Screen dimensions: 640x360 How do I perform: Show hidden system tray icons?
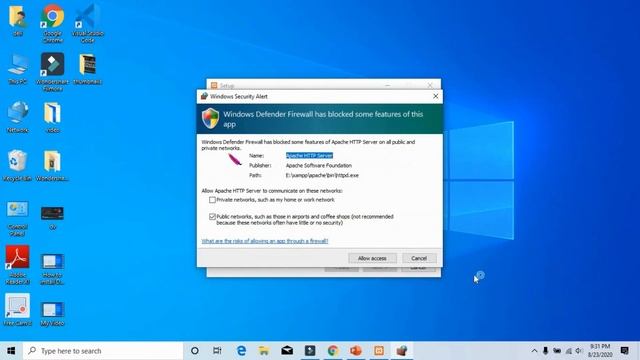click(534, 351)
